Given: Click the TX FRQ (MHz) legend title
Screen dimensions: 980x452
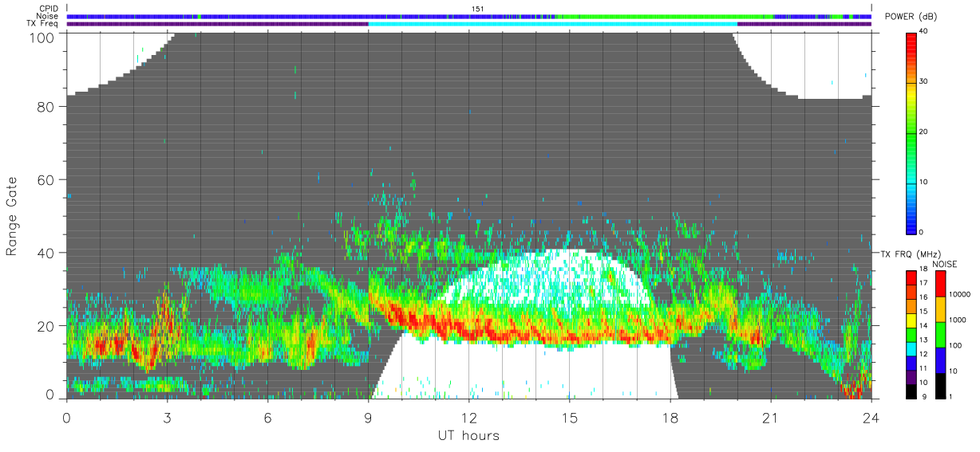Looking at the screenshot, I should pos(910,254).
